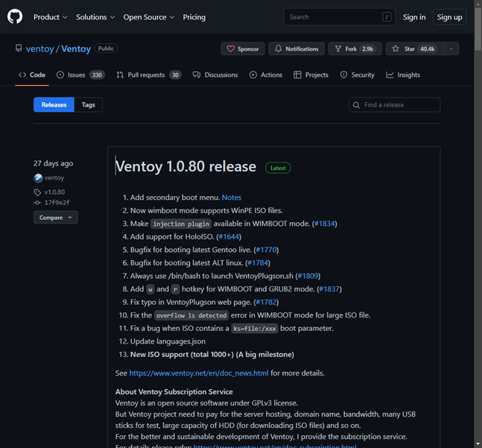Click the Fork icon

click(x=338, y=48)
